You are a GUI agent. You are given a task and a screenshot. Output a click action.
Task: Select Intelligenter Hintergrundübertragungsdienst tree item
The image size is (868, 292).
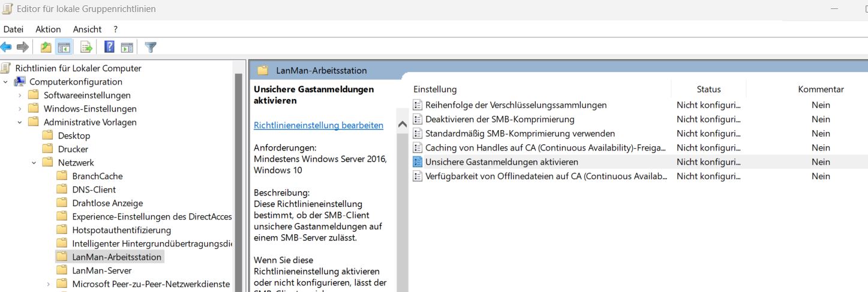pyautogui.click(x=152, y=243)
